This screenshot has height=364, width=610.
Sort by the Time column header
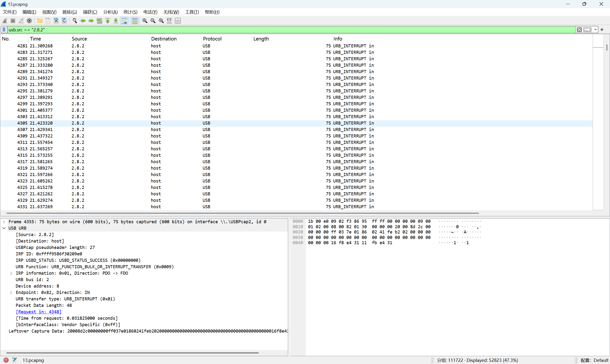click(x=49, y=39)
